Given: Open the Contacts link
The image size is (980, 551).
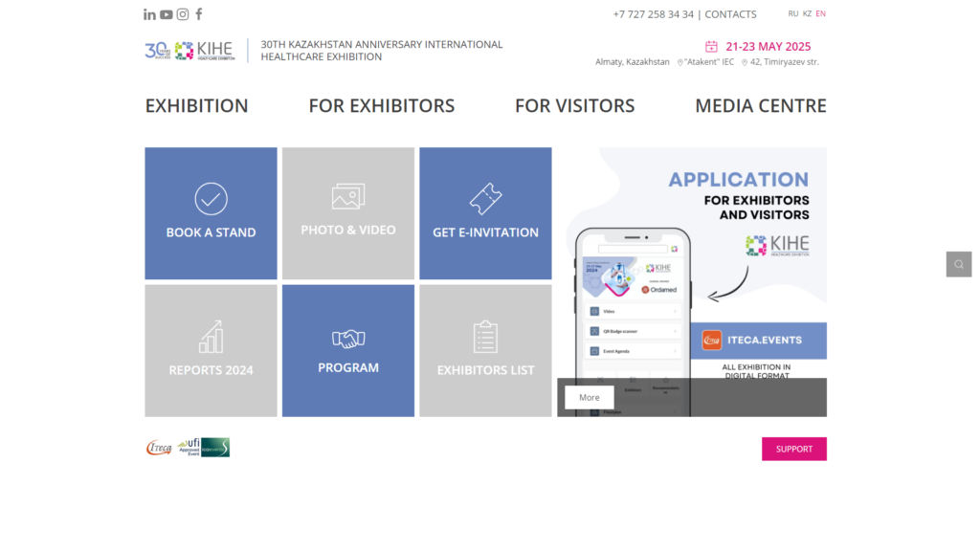Looking at the screenshot, I should click(730, 14).
